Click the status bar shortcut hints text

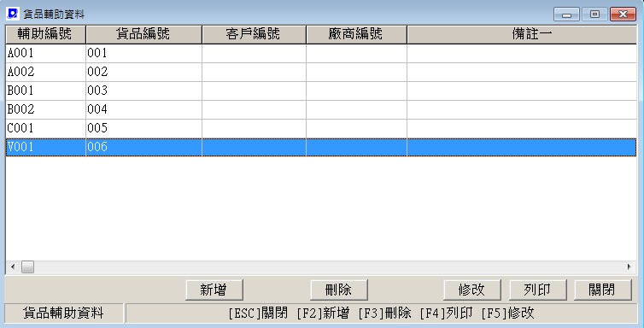(x=382, y=313)
